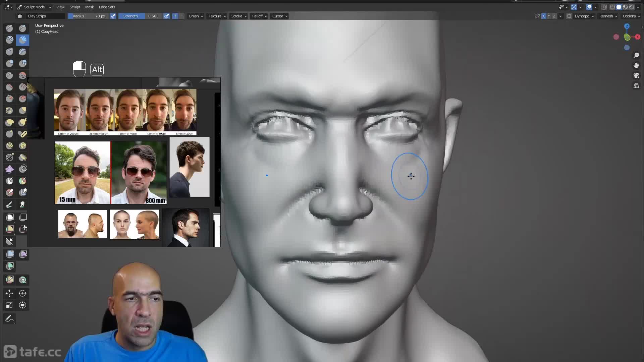Toggle strength pressure sensitivity
644x362 pixels.
click(x=166, y=16)
